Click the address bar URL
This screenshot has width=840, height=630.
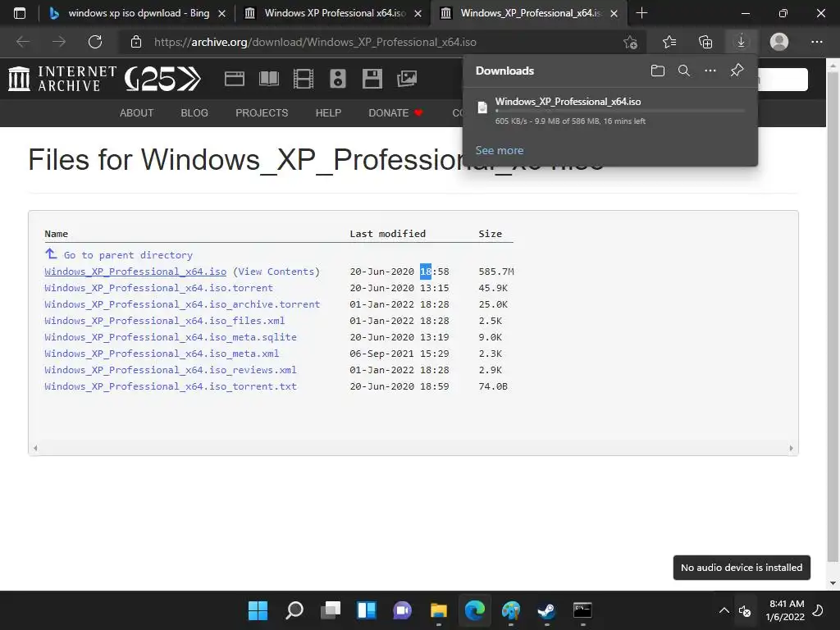point(315,43)
